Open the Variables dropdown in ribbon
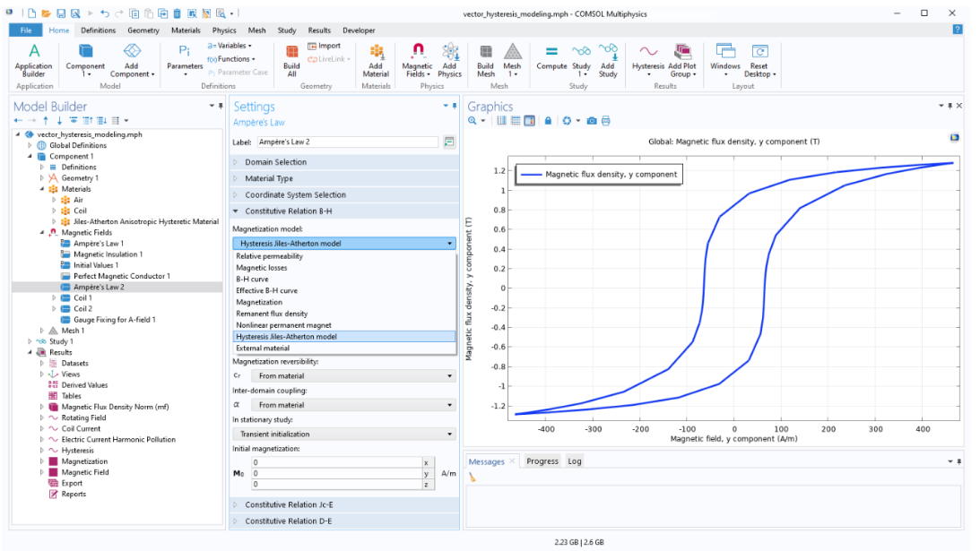Image resolution: width=980 pixels, height=551 pixels. (230, 46)
